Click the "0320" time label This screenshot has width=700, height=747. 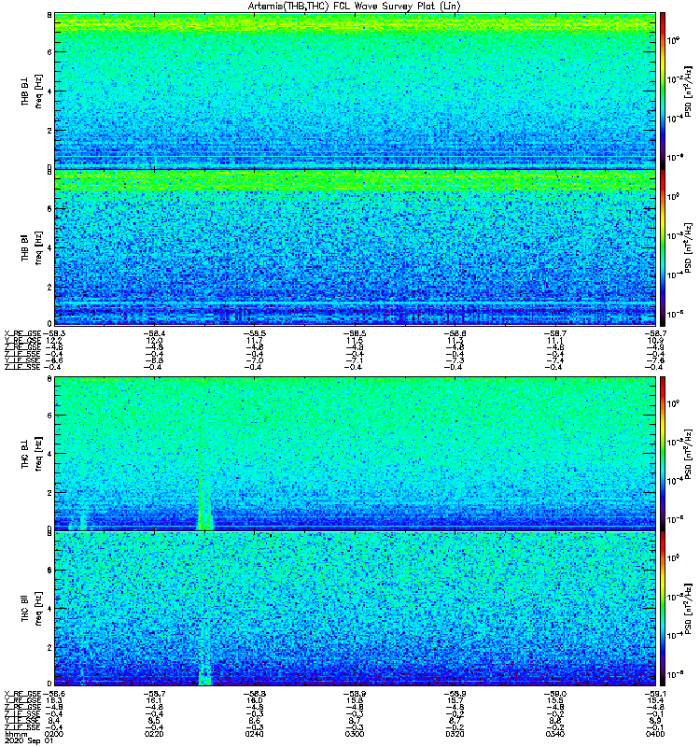[x=455, y=734]
